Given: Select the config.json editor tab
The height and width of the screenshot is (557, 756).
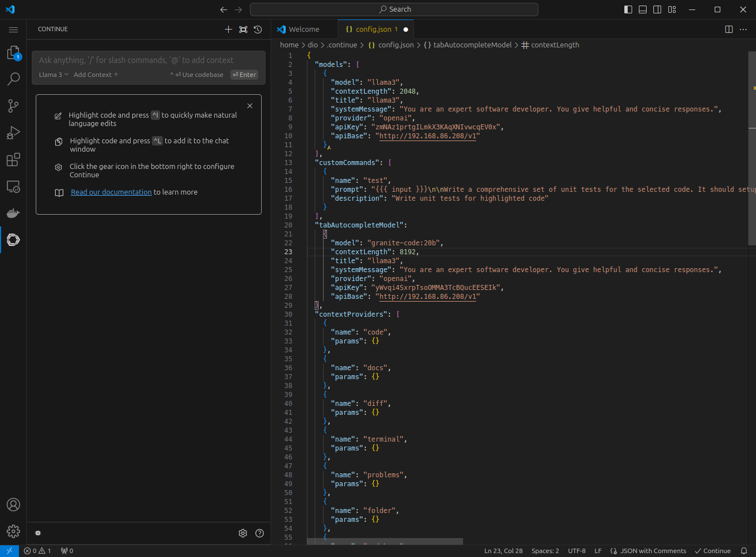Looking at the screenshot, I should pyautogui.click(x=373, y=30).
